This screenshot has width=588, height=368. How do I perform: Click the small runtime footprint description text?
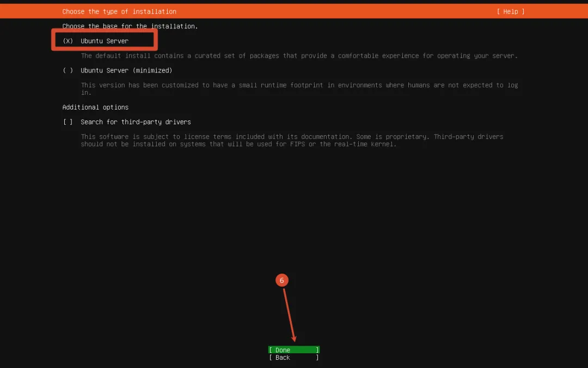click(299, 89)
